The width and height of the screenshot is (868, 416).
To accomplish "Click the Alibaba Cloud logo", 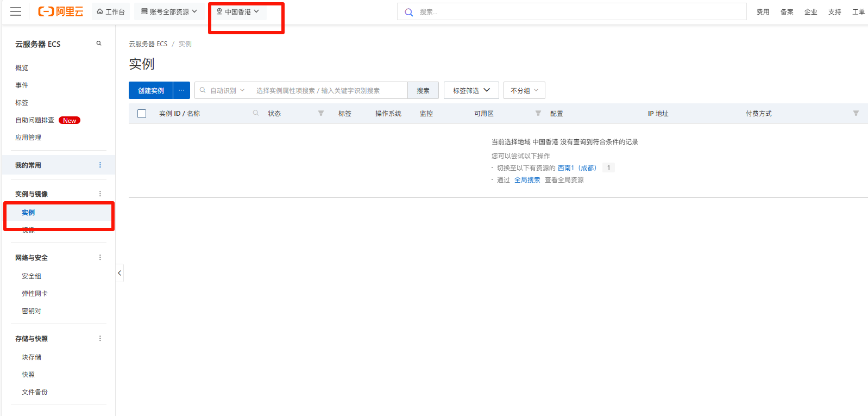I will click(x=61, y=11).
